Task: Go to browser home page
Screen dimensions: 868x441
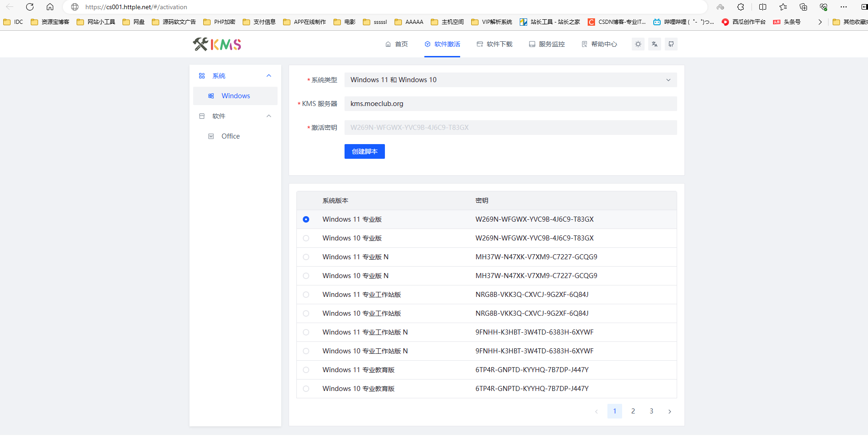Action: click(50, 7)
